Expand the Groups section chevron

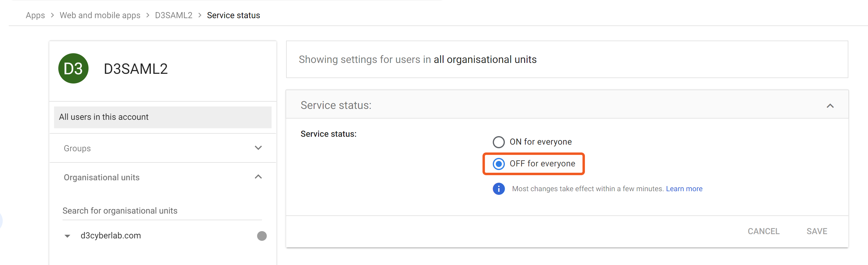258,148
